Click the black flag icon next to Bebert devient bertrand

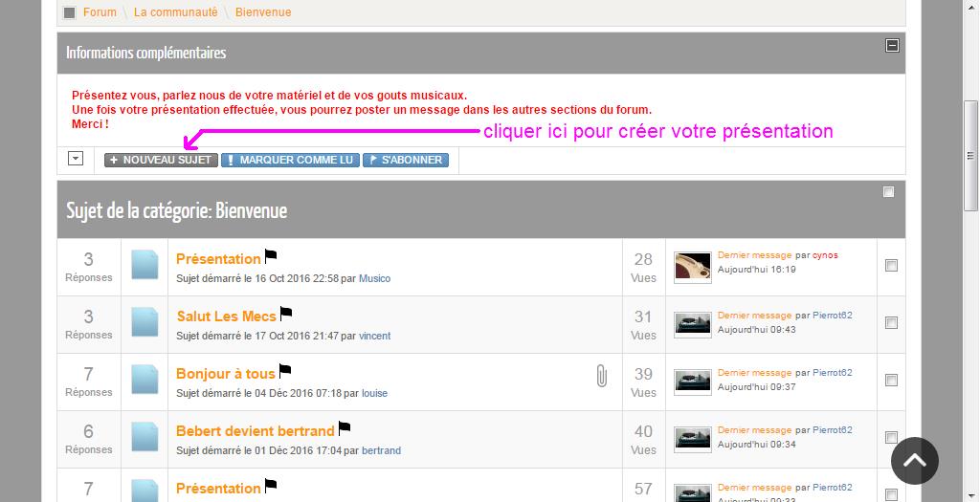(x=345, y=428)
